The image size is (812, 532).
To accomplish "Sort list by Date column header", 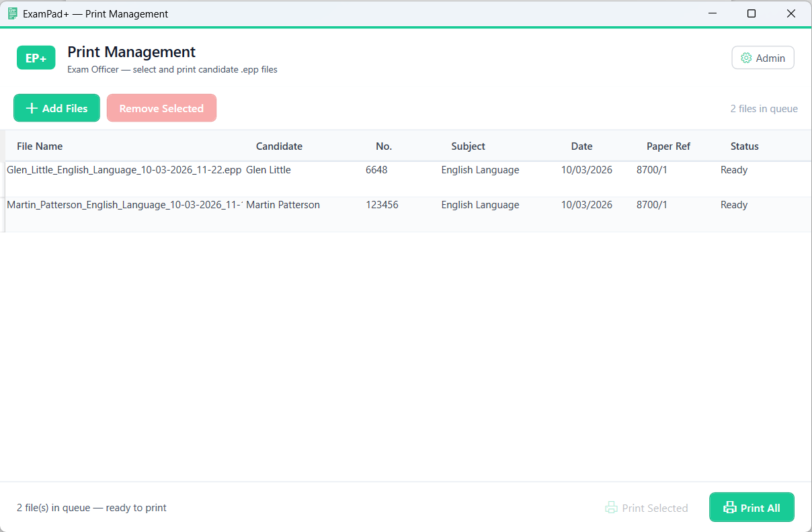I will [581, 146].
